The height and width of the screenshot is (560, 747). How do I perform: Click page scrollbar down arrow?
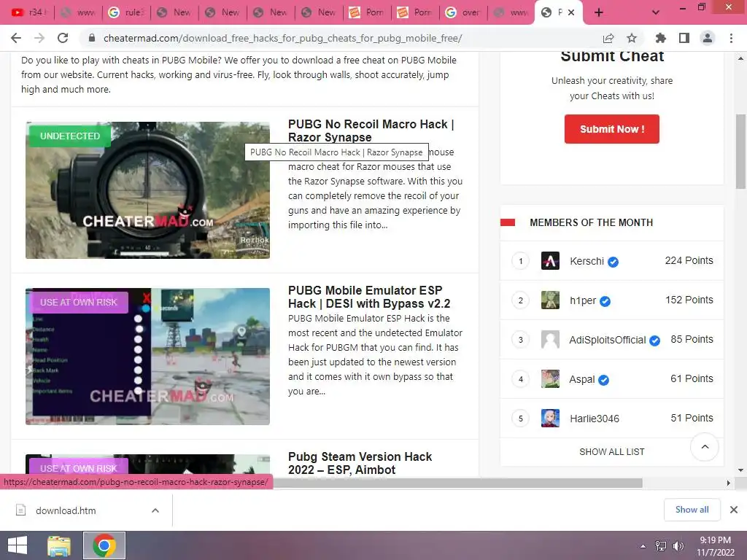click(740, 470)
